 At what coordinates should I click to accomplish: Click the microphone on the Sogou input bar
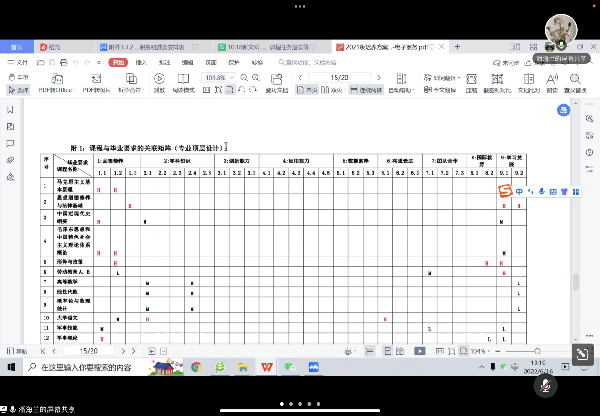pyautogui.click(x=542, y=191)
